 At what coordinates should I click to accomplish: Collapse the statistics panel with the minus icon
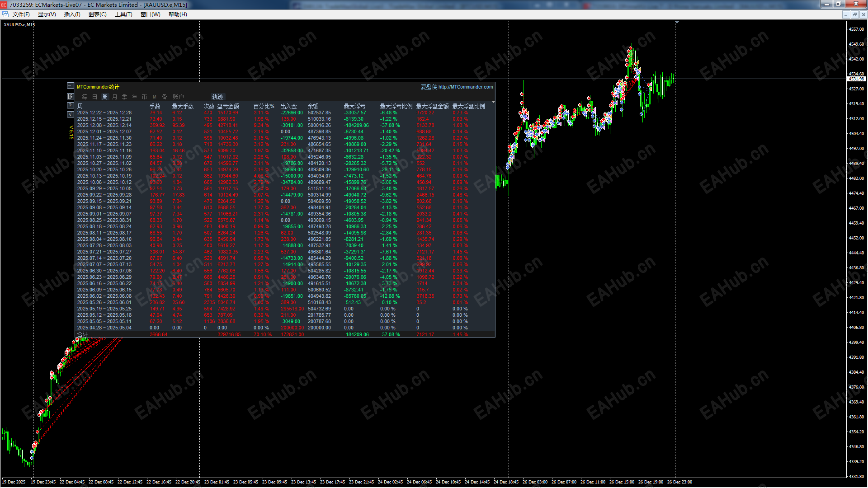point(71,85)
